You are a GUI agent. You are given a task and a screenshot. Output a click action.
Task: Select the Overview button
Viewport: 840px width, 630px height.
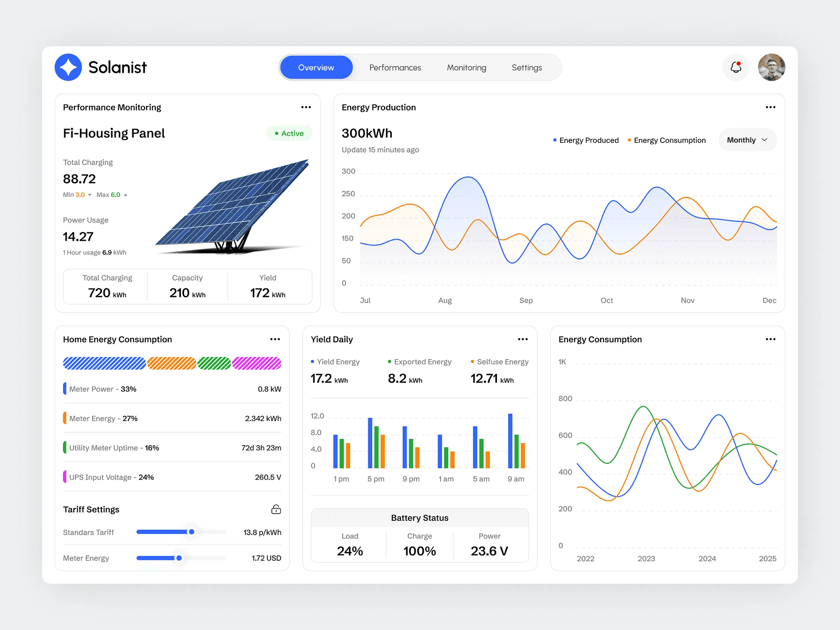coord(316,67)
